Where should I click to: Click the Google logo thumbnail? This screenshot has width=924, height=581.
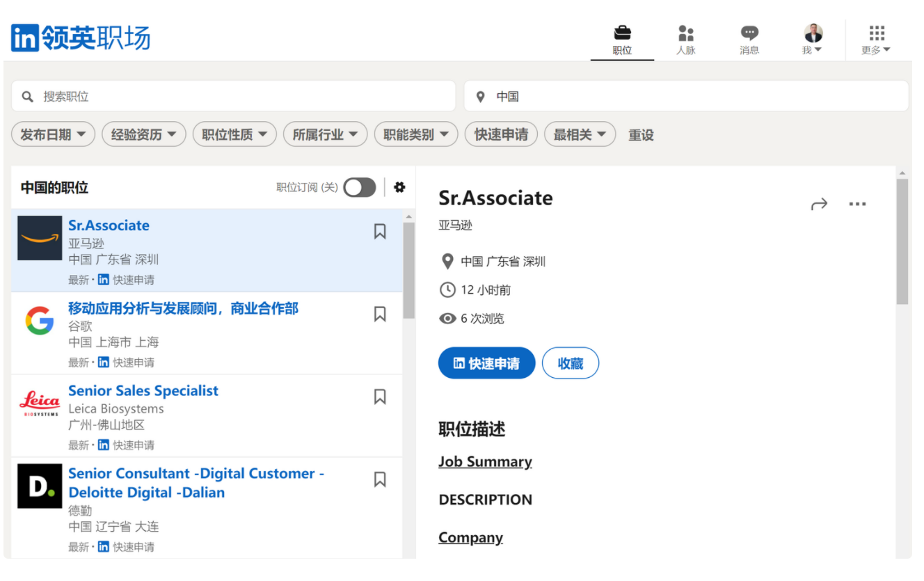pyautogui.click(x=40, y=321)
